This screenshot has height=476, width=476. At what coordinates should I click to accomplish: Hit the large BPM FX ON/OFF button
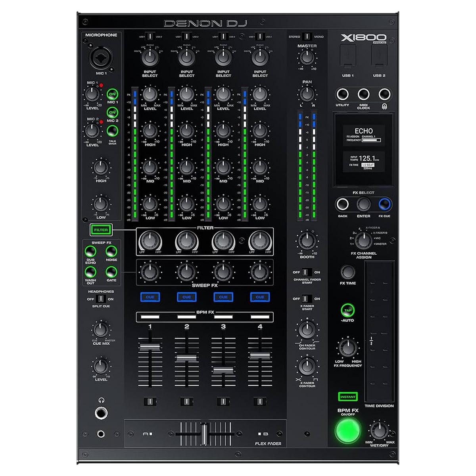348,431
